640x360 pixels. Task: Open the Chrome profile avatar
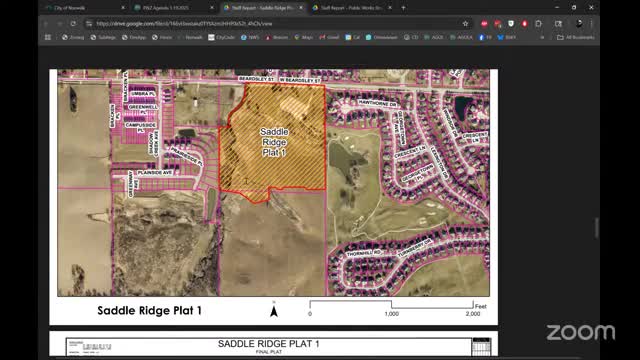click(579, 24)
